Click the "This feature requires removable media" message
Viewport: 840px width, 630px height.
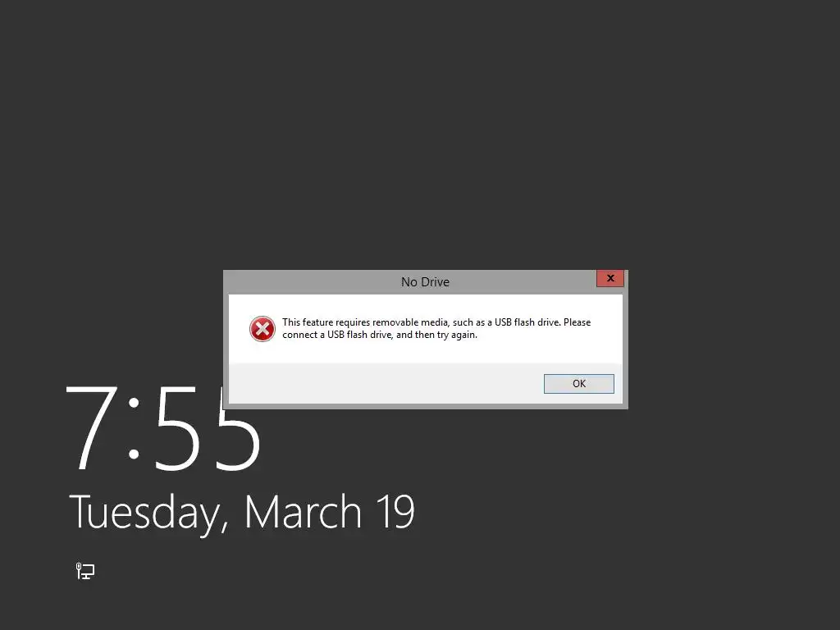pos(364,322)
